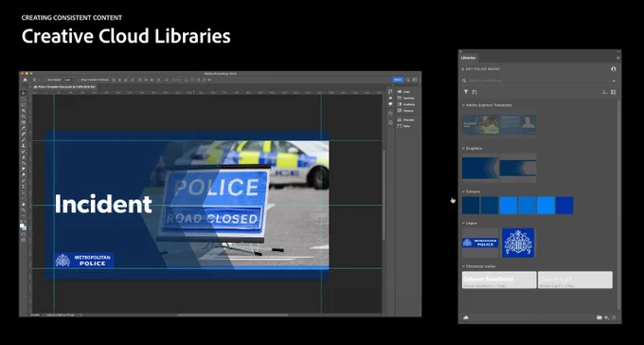Select the Lasso tool

click(24, 105)
